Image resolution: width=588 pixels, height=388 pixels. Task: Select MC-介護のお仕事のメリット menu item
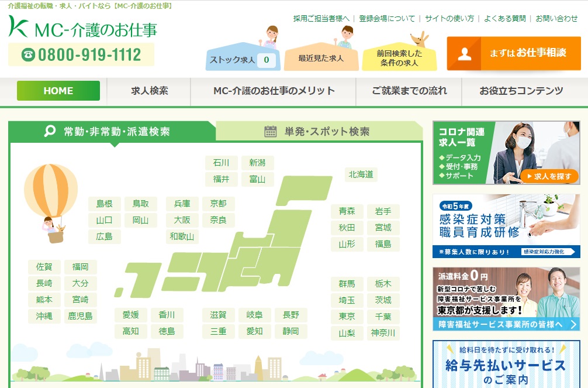coord(274,91)
